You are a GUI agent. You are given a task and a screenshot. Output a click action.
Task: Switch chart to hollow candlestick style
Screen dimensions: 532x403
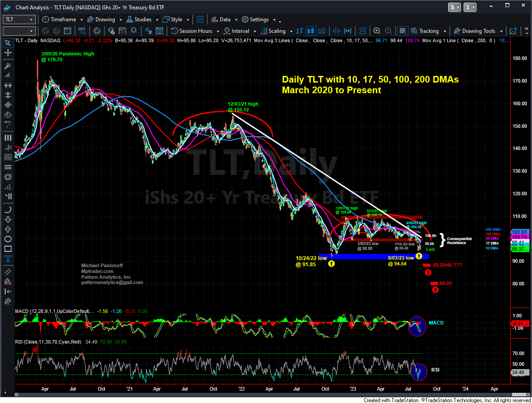322,31
